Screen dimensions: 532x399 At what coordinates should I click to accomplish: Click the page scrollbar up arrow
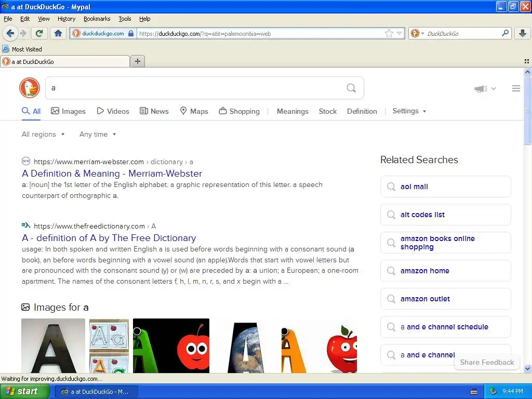point(527,72)
